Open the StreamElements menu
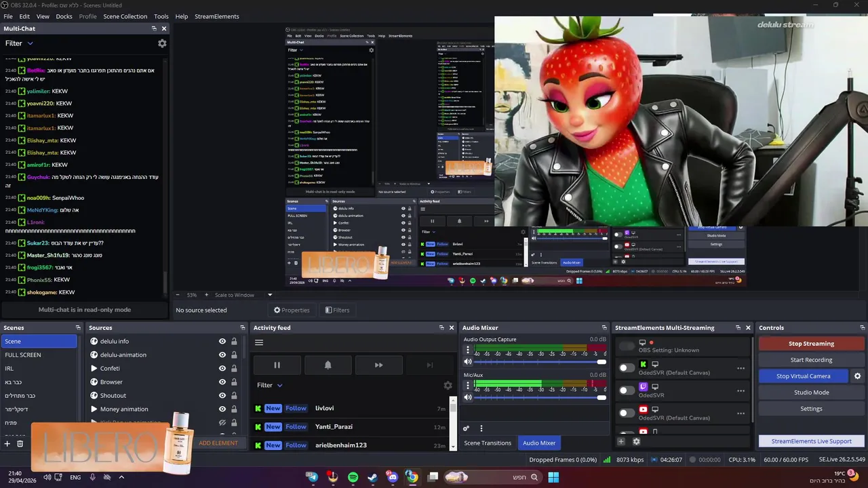Screen dimensions: 868x488 pos(217,16)
